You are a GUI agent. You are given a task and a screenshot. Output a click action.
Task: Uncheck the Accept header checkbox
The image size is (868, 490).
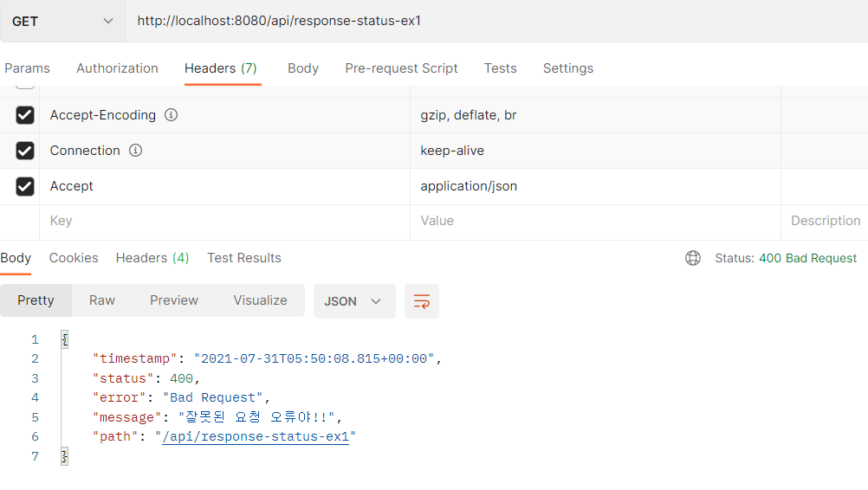25,186
